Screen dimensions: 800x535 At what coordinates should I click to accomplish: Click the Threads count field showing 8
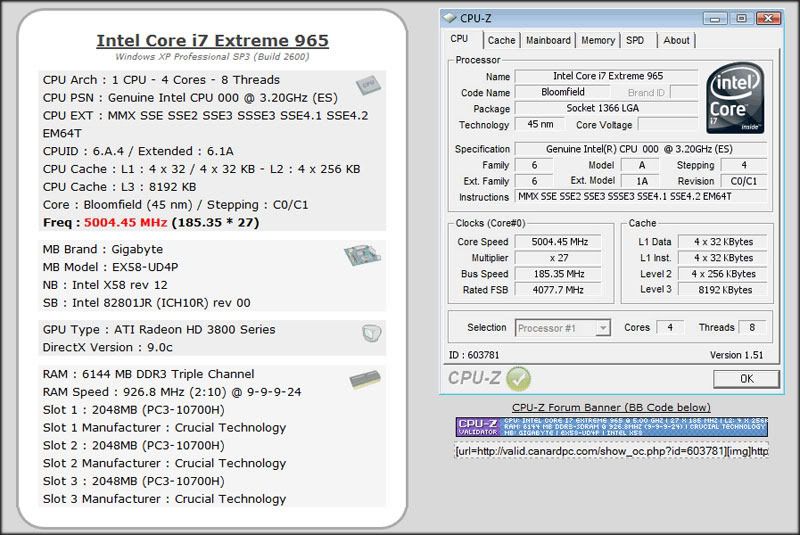[x=752, y=327]
